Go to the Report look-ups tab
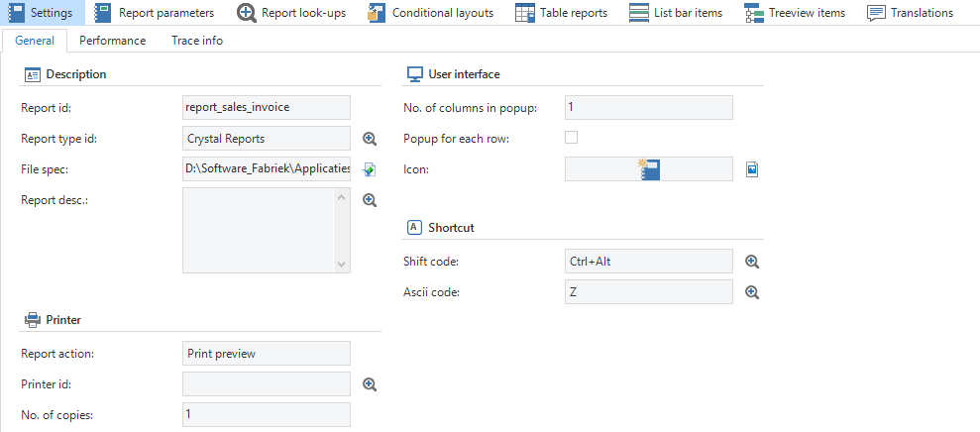 (x=292, y=13)
